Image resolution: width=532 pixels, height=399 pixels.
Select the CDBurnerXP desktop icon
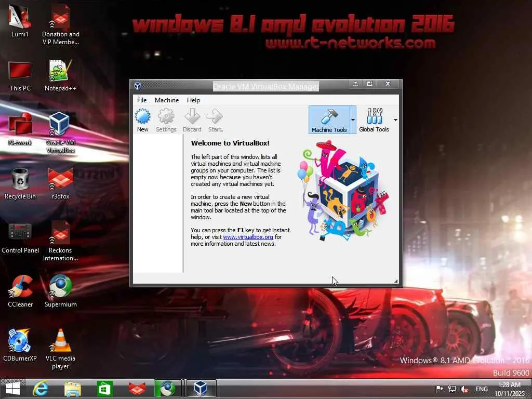tap(20, 345)
